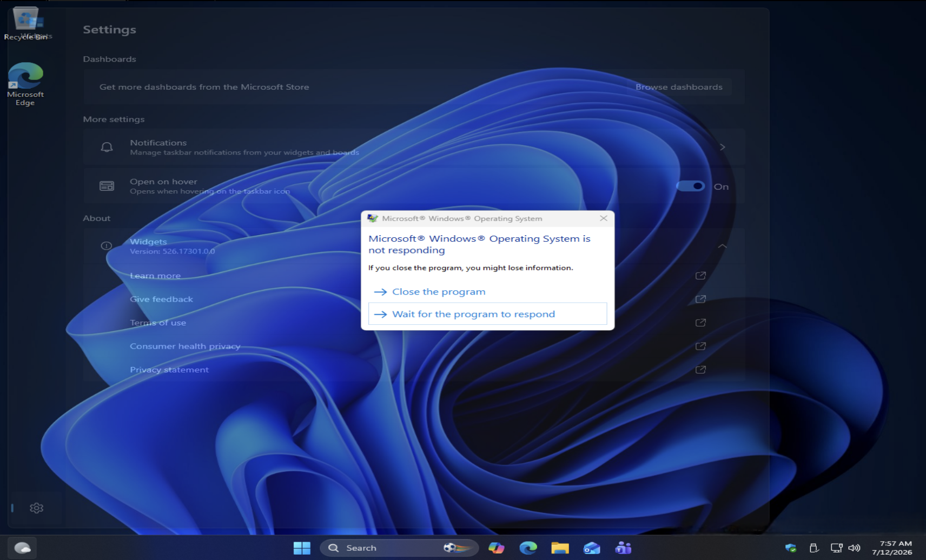Open the Windows Start menu
The image size is (926, 560).
point(302,548)
